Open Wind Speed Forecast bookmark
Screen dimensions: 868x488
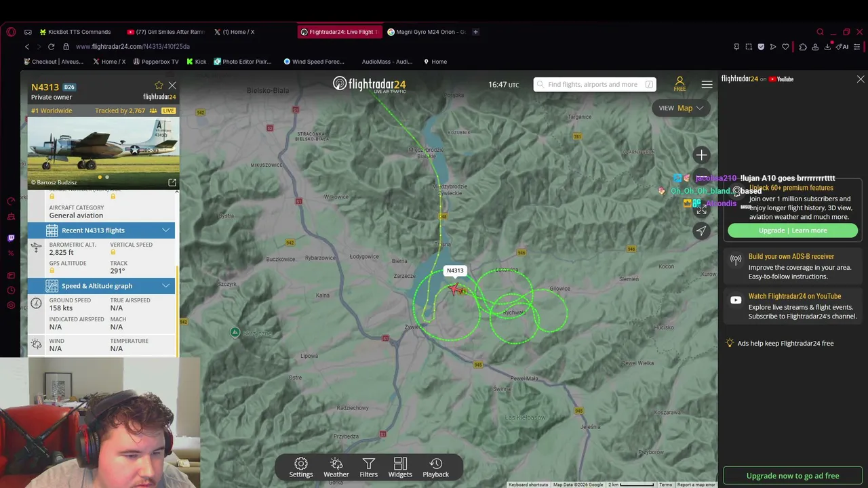(314, 62)
